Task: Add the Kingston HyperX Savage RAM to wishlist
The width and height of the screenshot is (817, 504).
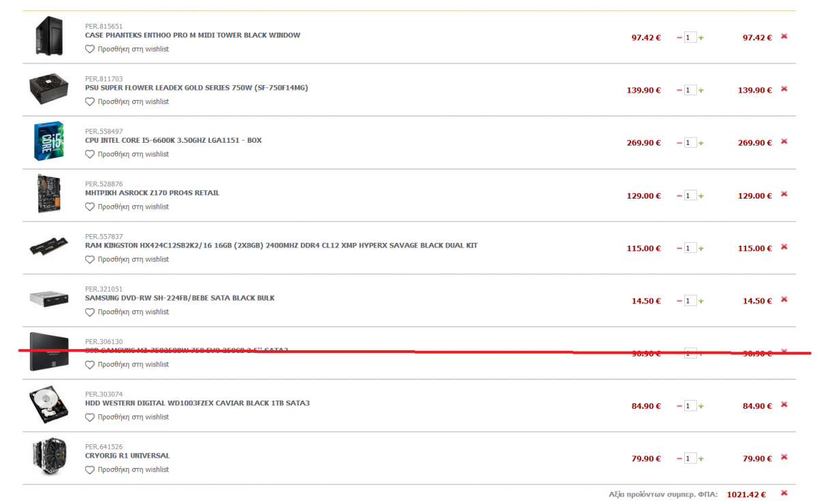Action: click(x=127, y=259)
